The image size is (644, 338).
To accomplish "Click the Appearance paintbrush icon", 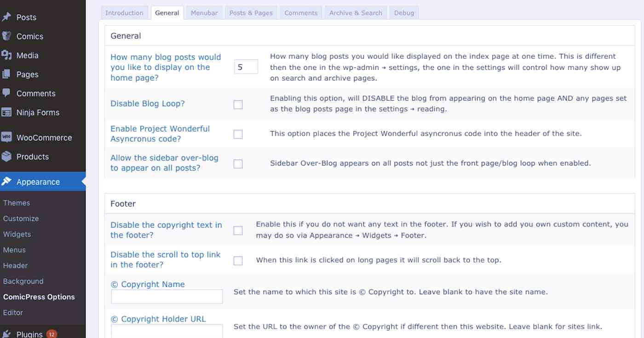I will pyautogui.click(x=8, y=182).
